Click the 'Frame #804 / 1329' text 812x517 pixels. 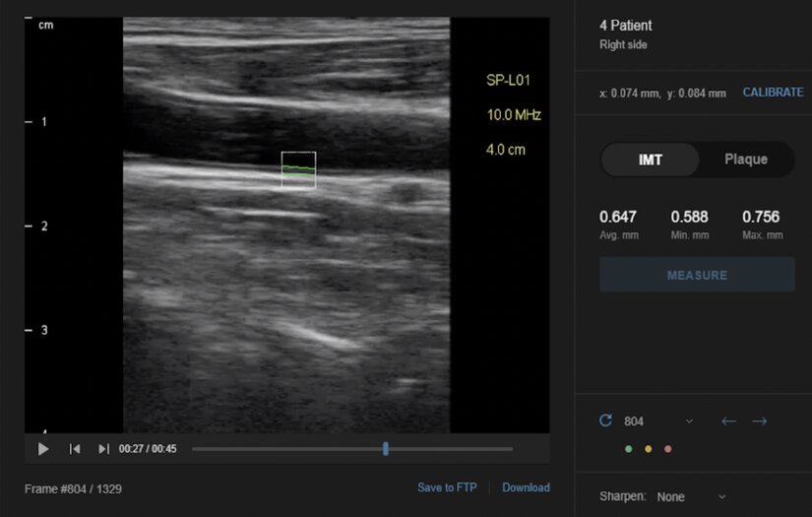click(x=73, y=488)
